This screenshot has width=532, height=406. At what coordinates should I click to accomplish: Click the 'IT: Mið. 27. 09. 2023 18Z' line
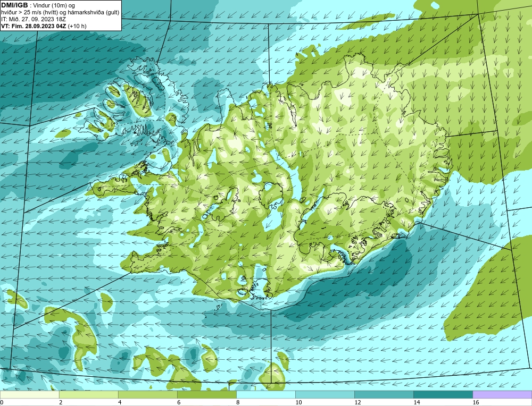pyautogui.click(x=33, y=19)
